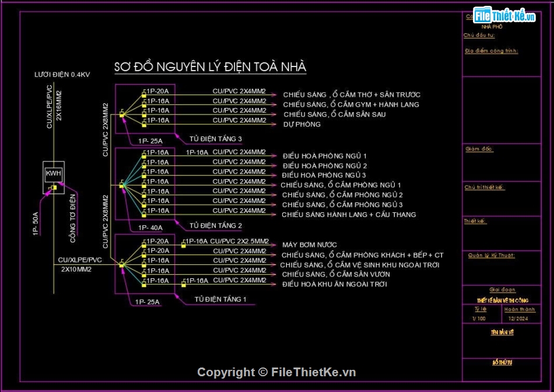Select THIẾT KẾ BẢN VẼ THI CÔNG text

tap(503, 300)
